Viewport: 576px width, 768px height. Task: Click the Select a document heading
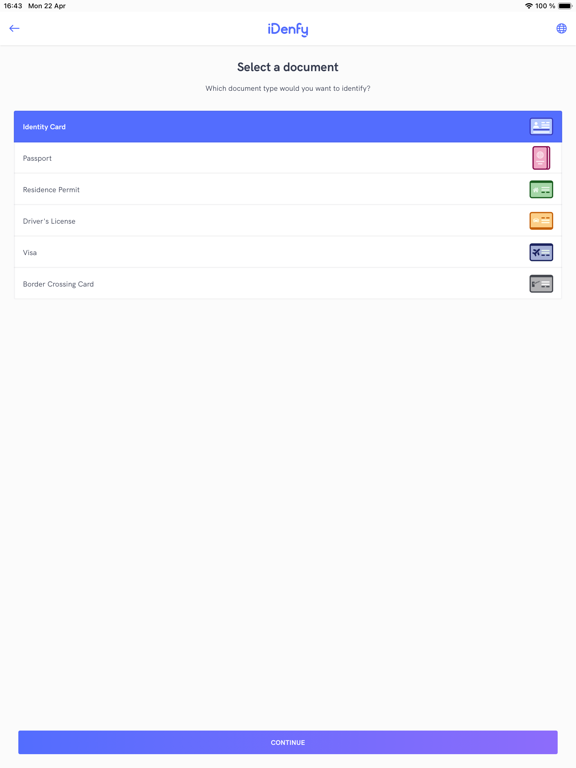(288, 67)
